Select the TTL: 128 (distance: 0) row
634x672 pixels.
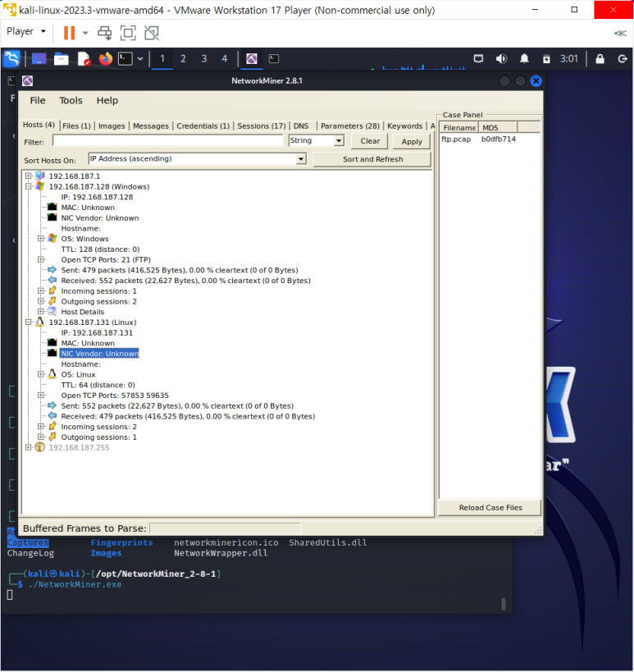click(100, 249)
